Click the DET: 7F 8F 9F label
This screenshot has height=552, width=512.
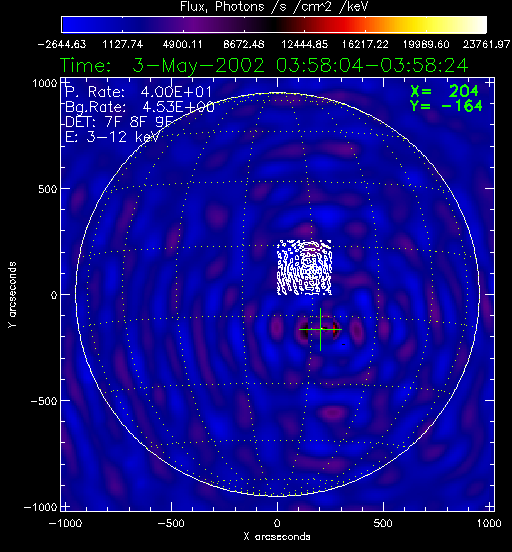(x=119, y=122)
